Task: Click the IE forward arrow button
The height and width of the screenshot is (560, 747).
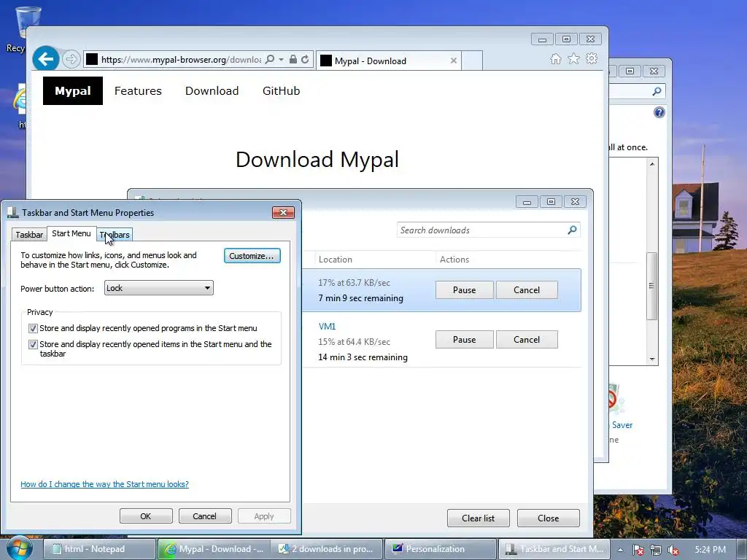Action: point(71,59)
